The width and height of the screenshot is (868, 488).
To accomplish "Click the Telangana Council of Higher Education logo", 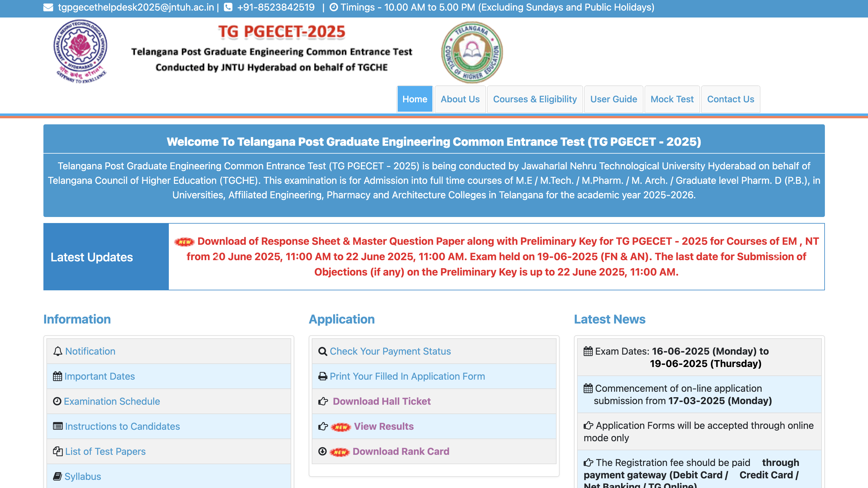I will tap(472, 52).
